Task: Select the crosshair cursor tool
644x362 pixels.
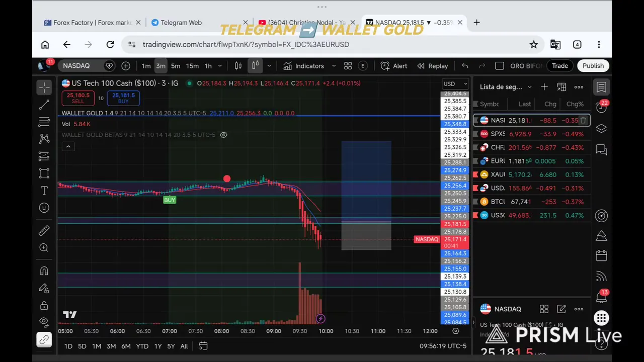Action: point(44,87)
